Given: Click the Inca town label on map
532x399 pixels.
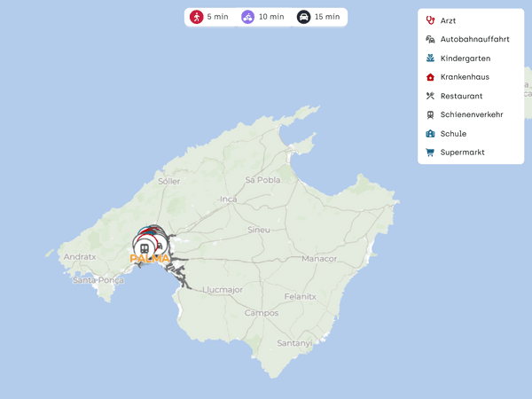Looking at the screenshot, I should coord(229,199).
